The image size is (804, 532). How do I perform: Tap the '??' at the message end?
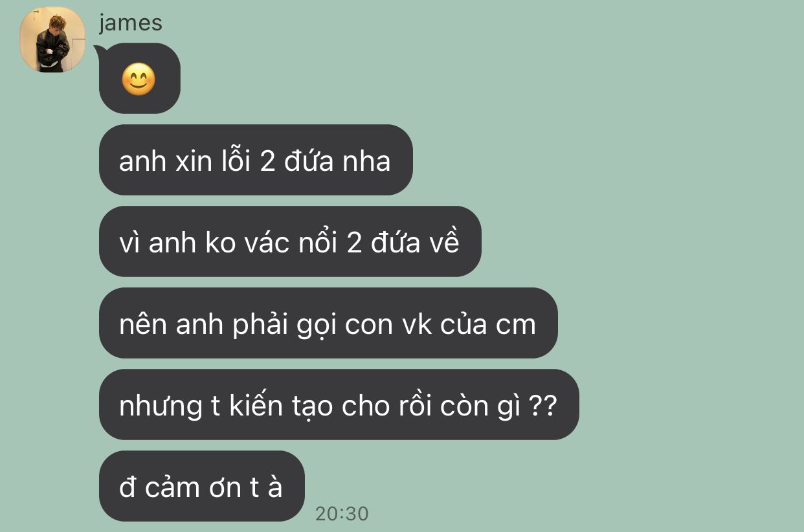pyautogui.click(x=542, y=406)
